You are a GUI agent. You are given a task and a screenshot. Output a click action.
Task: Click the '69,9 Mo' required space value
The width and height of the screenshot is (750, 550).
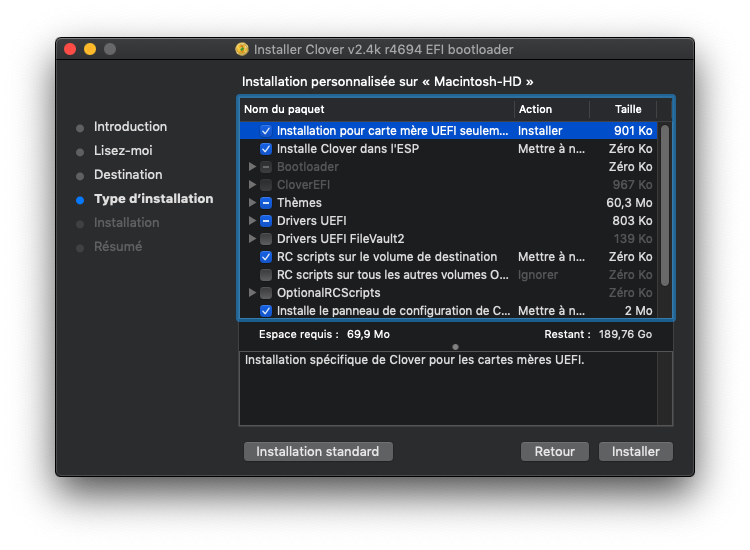pos(368,334)
